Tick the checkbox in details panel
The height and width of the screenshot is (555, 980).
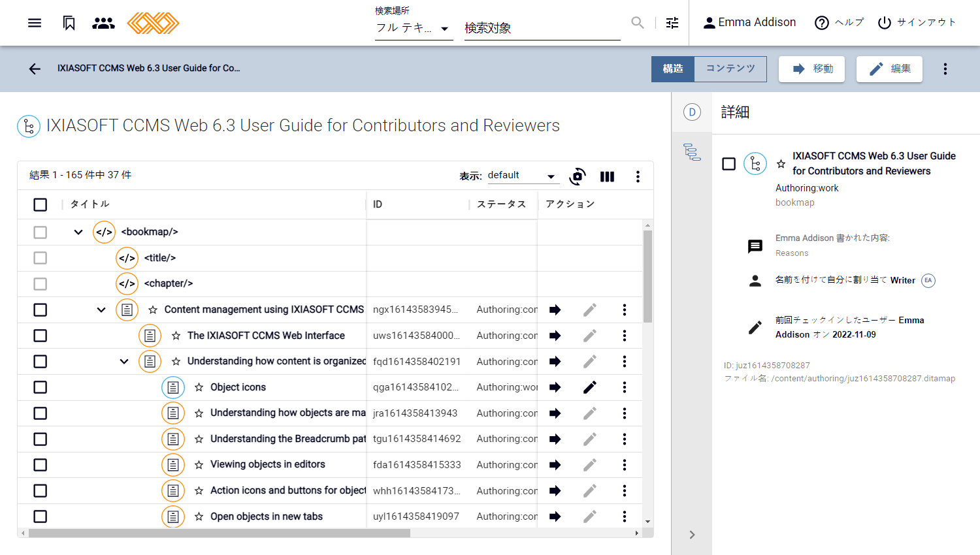[x=728, y=164]
